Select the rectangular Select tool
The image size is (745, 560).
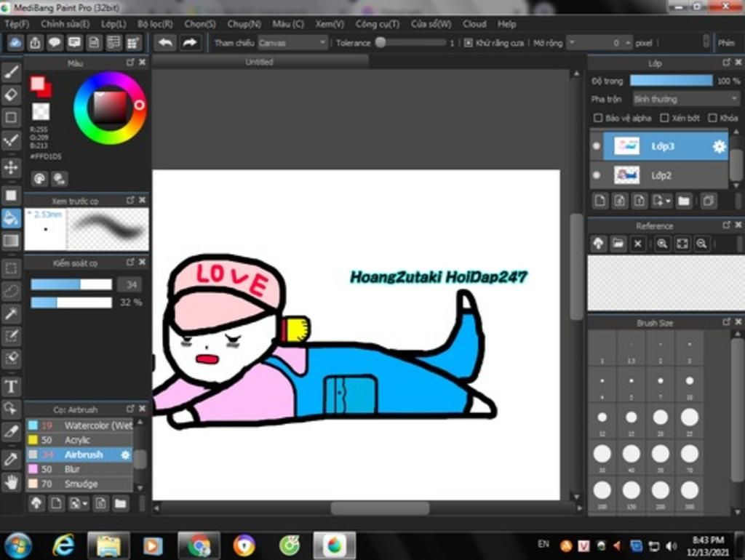(x=12, y=268)
